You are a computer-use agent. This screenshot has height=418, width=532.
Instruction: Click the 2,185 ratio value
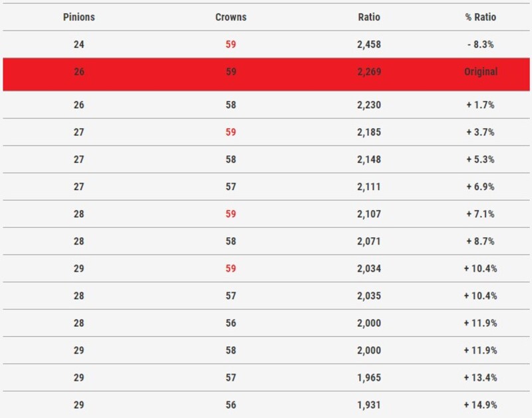click(x=369, y=132)
